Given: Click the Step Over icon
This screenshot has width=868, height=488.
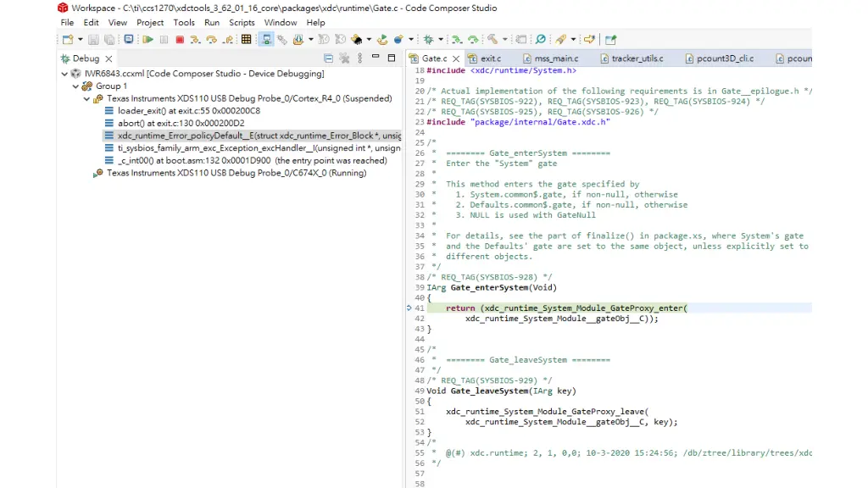Looking at the screenshot, I should coord(211,39).
